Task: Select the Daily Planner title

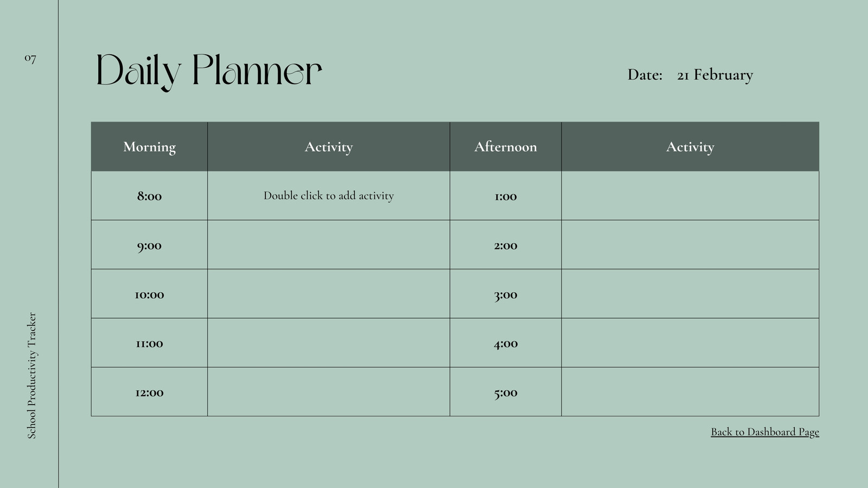Action: [209, 71]
